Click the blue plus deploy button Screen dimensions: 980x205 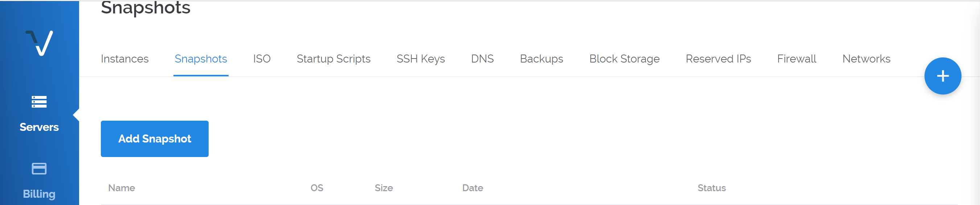click(x=942, y=76)
